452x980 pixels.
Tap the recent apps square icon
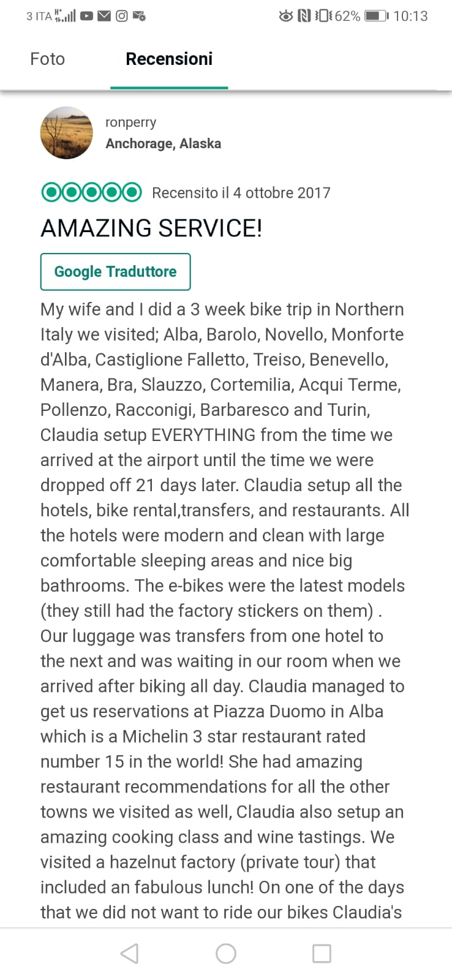[322, 953]
